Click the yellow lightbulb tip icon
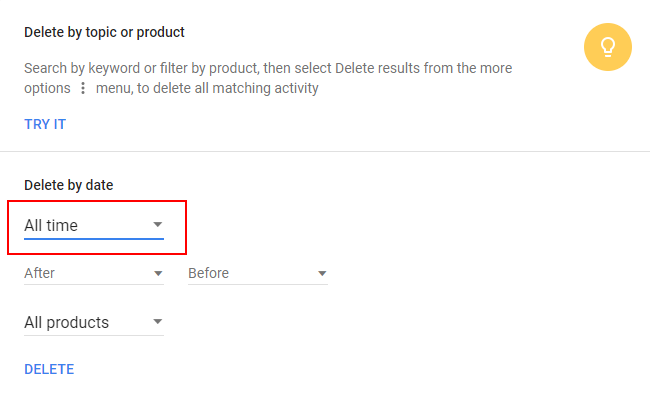 608,47
